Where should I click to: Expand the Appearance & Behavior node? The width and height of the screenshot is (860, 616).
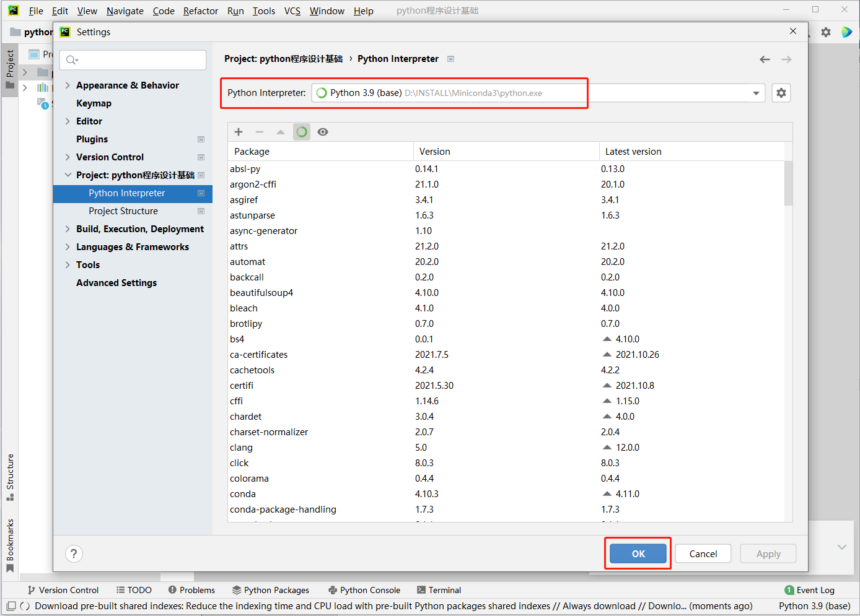tap(67, 85)
